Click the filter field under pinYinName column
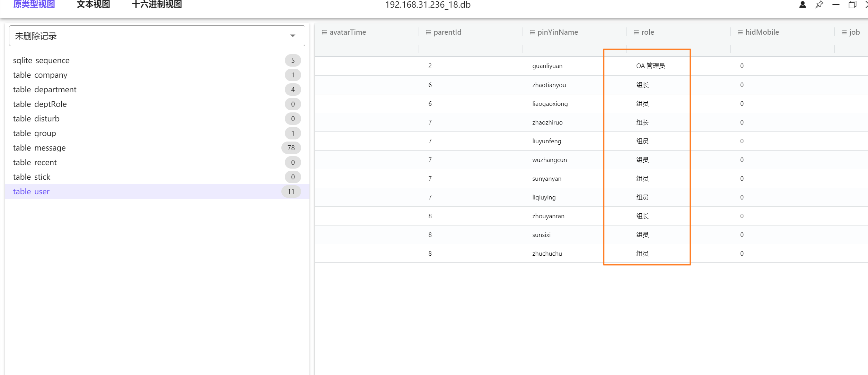This screenshot has height=375, width=868. pyautogui.click(x=575, y=49)
